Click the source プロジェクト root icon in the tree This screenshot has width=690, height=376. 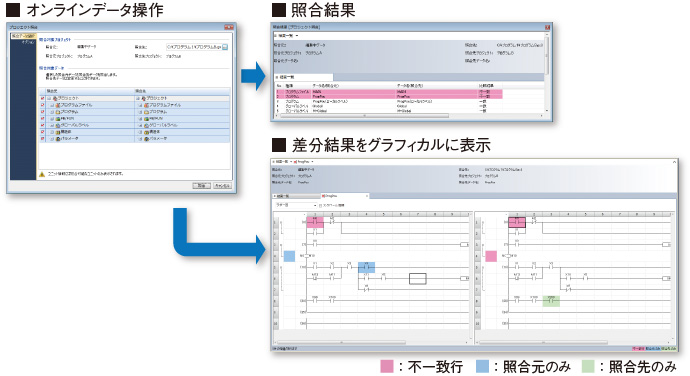55,99
